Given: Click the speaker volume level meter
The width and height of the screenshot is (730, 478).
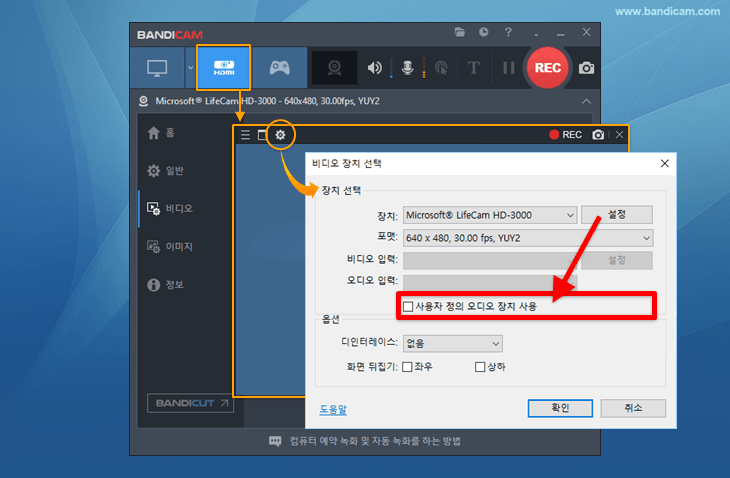Looking at the screenshot, I should [x=391, y=68].
